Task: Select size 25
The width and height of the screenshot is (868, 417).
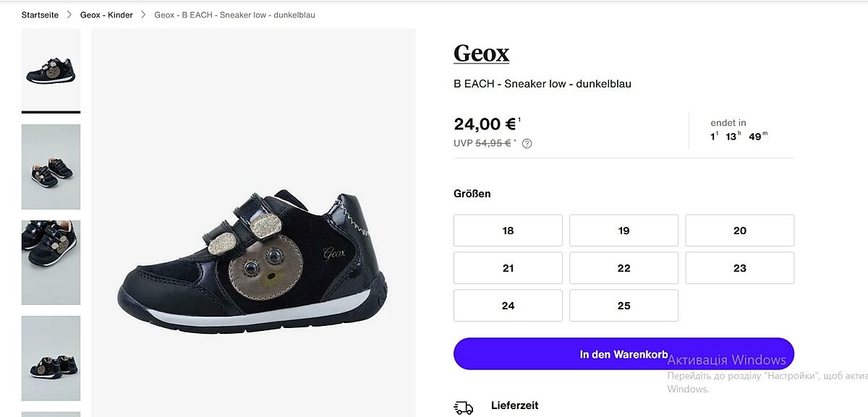Action: click(x=624, y=306)
